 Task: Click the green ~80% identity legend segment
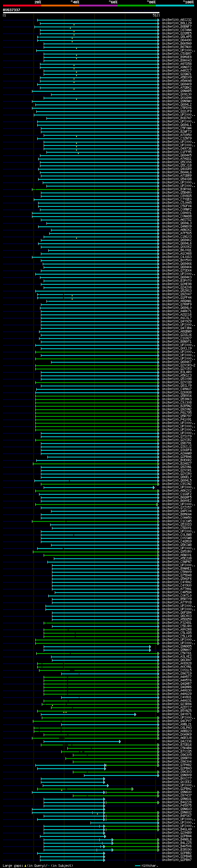pos(137,6)
